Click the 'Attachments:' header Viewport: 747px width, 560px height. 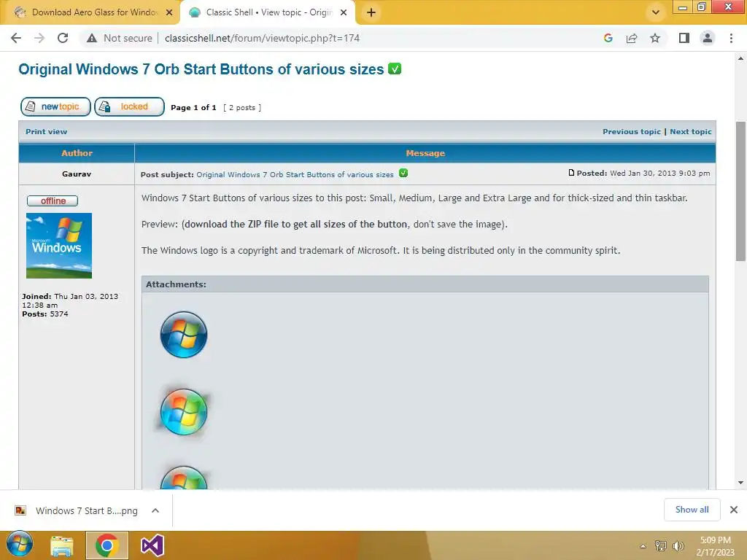[176, 284]
